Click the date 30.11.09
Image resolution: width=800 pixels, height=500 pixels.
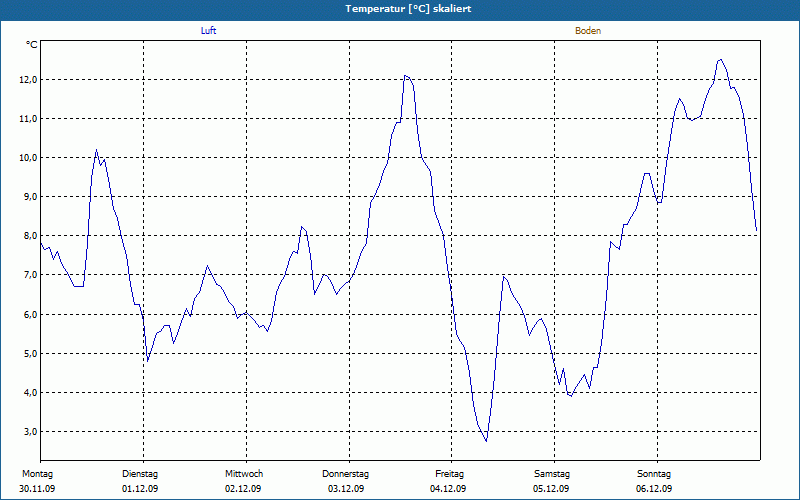pyautogui.click(x=37, y=489)
